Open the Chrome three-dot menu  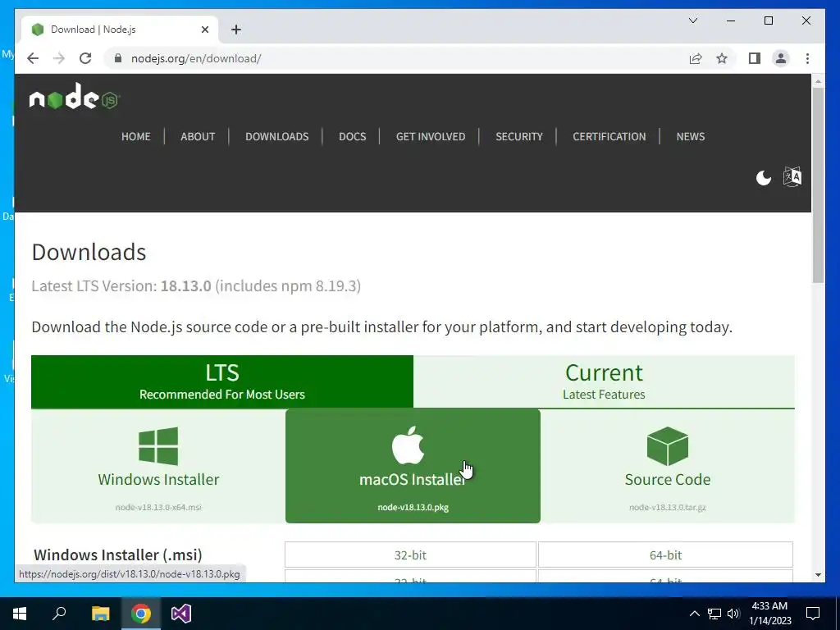807,58
